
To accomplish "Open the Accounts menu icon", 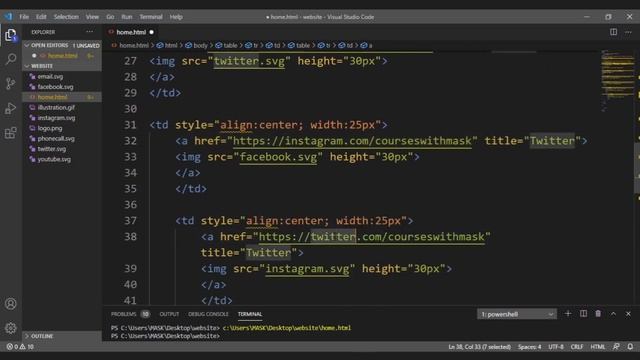I will pos(11,304).
